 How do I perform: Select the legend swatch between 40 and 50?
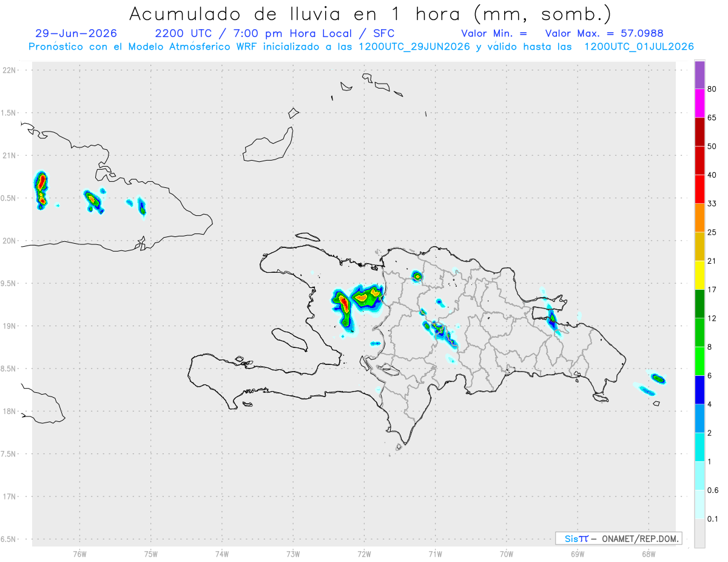click(x=699, y=160)
